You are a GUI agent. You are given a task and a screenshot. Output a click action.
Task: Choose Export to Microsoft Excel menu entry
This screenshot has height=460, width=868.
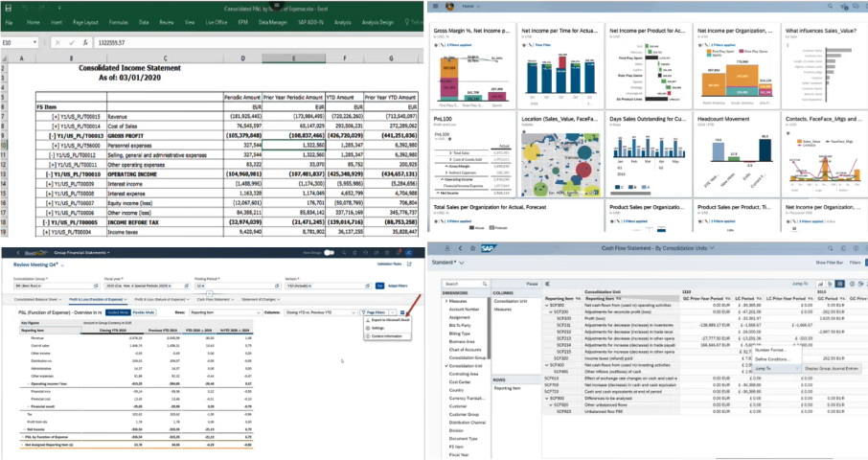point(387,320)
